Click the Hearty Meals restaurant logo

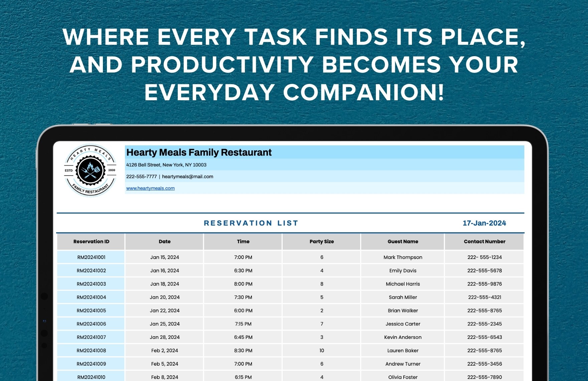point(90,170)
